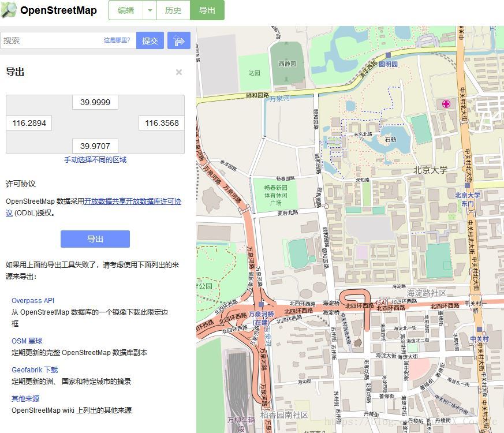Image resolution: width=504 pixels, height=433 pixels.
Task: Click the 北京大学东门 subway station icon
Action: point(468,185)
